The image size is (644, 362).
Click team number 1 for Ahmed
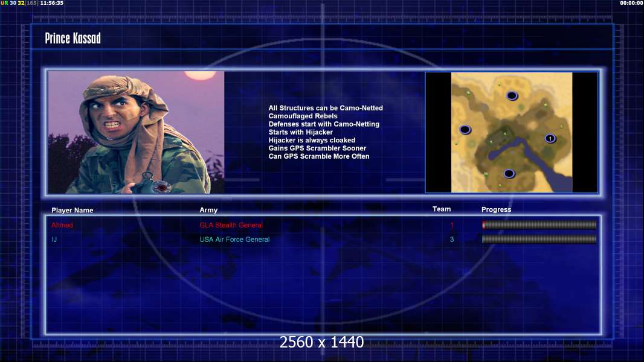(452, 225)
